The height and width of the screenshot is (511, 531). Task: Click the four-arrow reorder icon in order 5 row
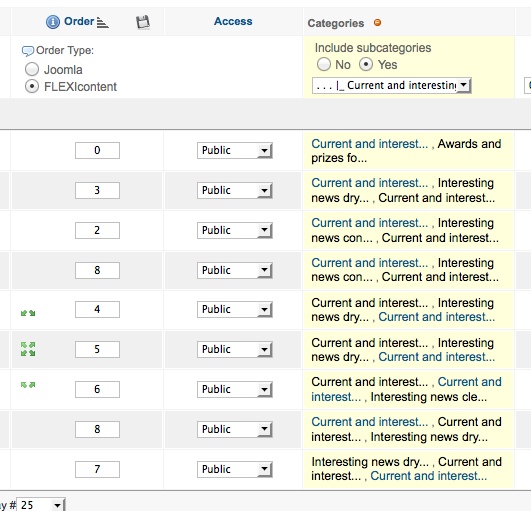click(x=28, y=349)
